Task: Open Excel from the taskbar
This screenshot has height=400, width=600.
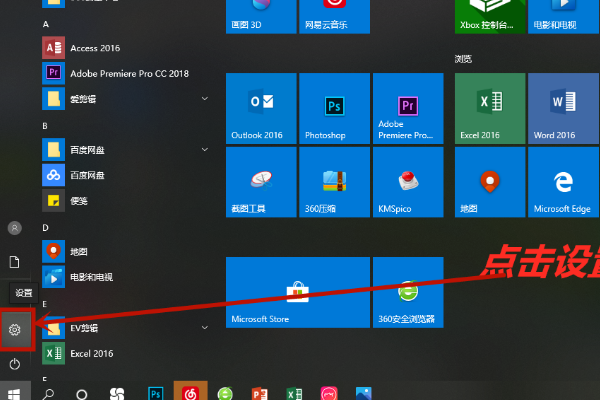Action: 294,393
